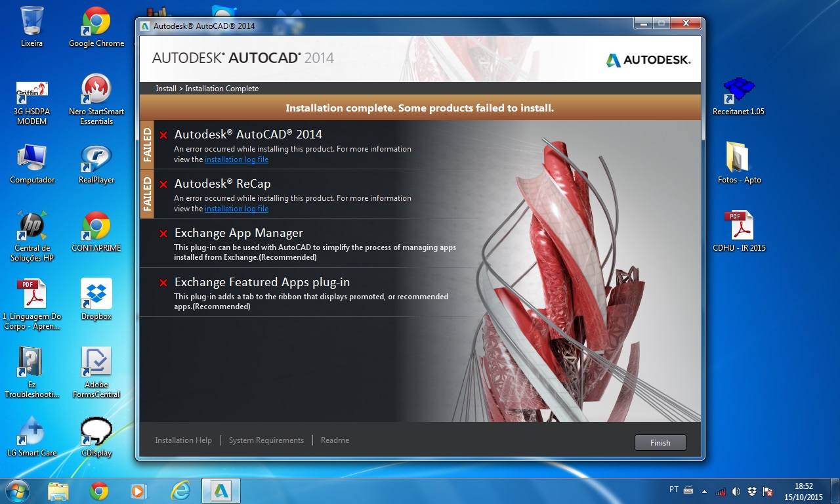The width and height of the screenshot is (840, 504).
Task: Select Autodesk installer taskbar button
Action: [x=220, y=491]
